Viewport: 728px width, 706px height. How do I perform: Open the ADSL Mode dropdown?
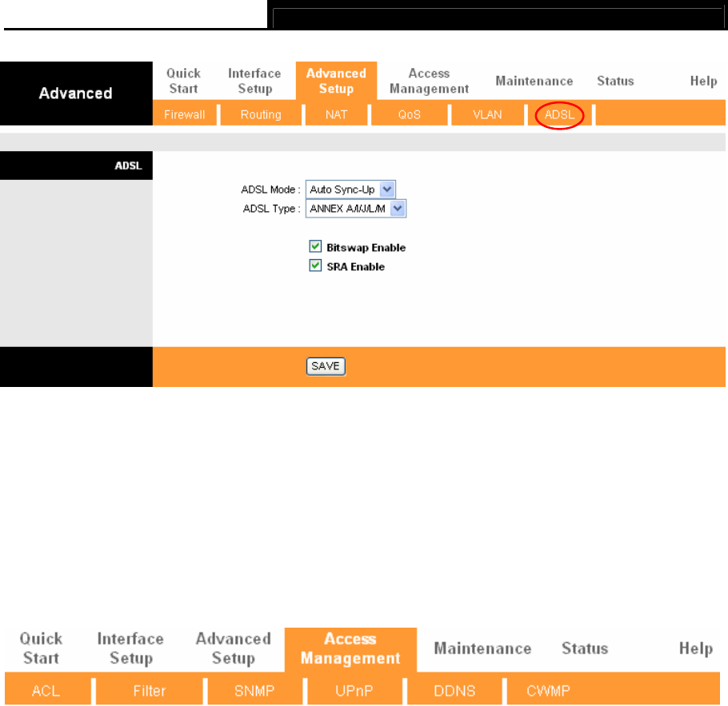pos(350,189)
